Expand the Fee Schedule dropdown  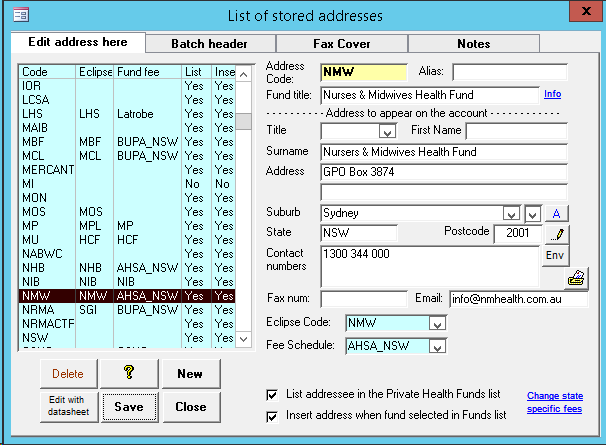click(437, 346)
